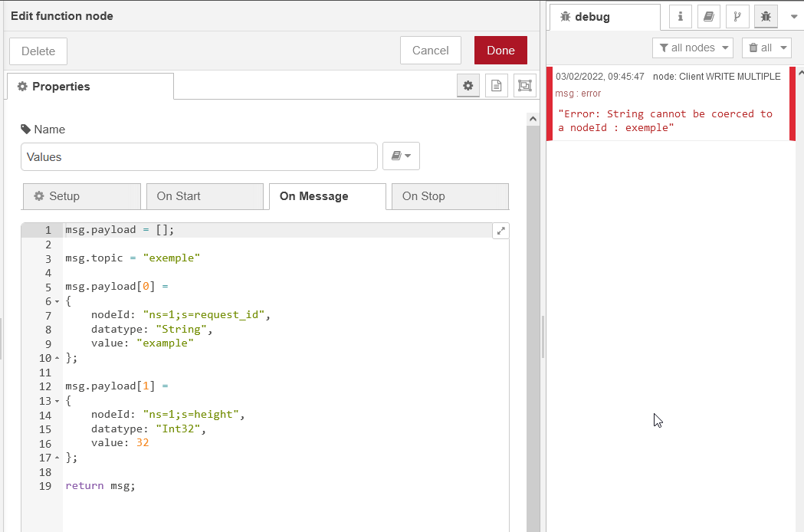Select the debug sidebar tab

[x=605, y=17]
